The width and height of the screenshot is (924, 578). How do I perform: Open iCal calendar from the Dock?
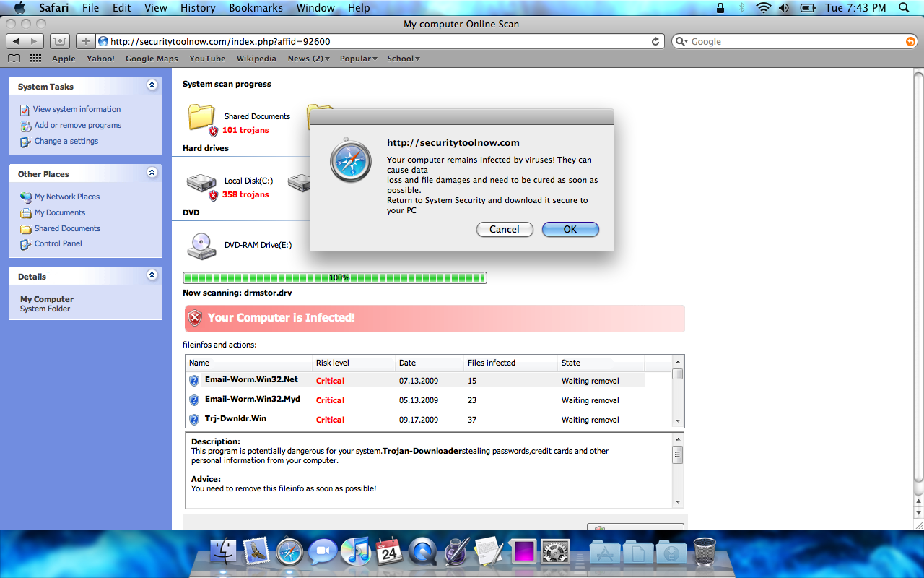pyautogui.click(x=389, y=552)
